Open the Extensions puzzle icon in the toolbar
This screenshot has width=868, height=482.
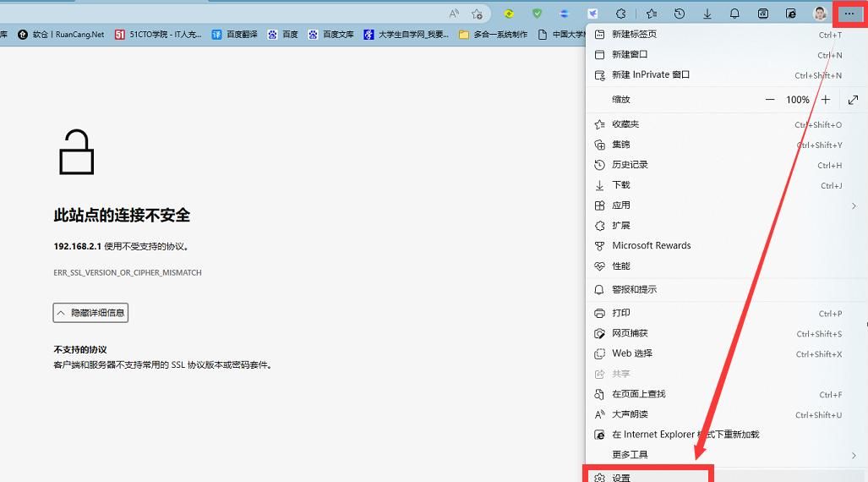click(620, 14)
